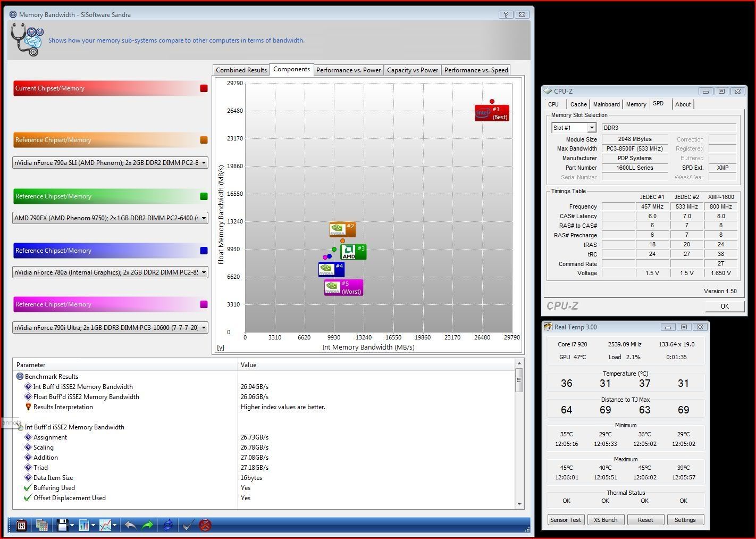Select the Data Item Size row
This screenshot has width=756, height=539.
click(x=264, y=478)
